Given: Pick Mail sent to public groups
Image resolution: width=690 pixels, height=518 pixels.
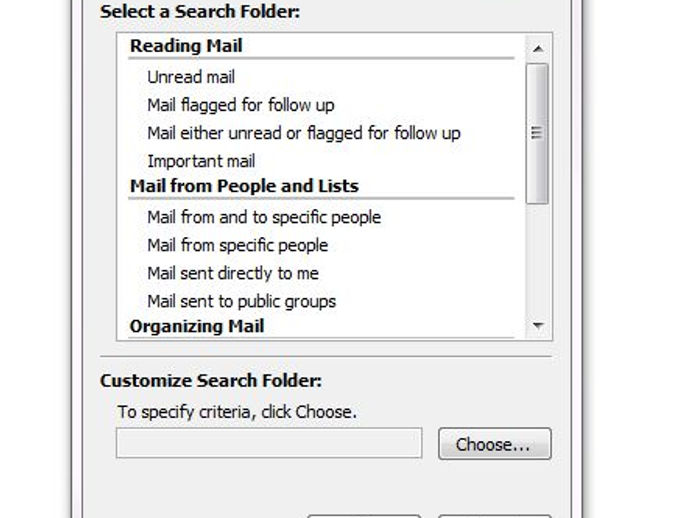Looking at the screenshot, I should [x=241, y=301].
